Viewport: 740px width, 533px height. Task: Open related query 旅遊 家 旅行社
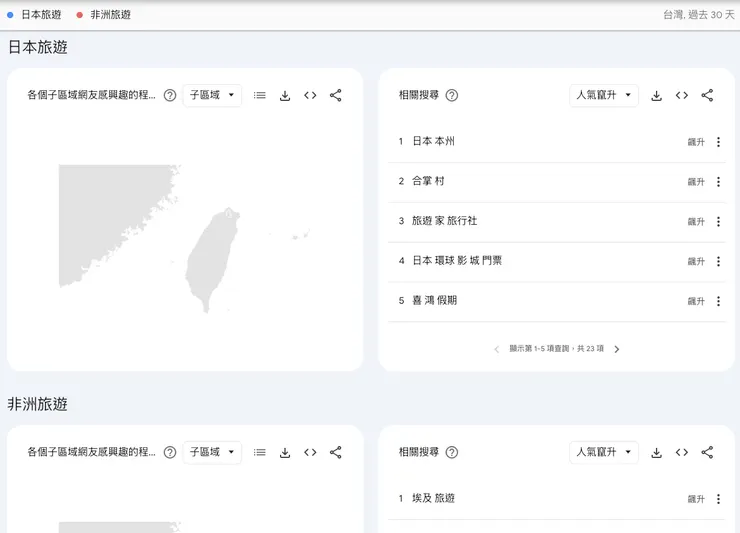pos(445,220)
